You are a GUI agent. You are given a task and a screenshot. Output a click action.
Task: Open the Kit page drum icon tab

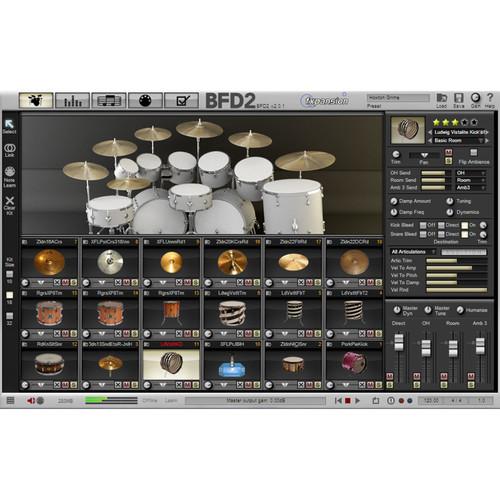click(36, 100)
